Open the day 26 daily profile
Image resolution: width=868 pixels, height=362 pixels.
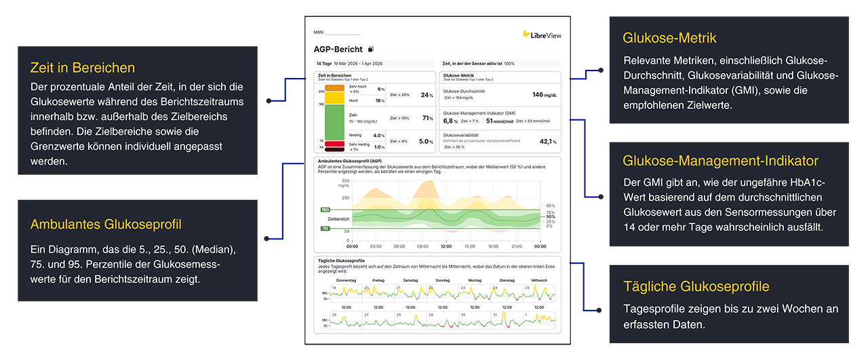pos(347,320)
